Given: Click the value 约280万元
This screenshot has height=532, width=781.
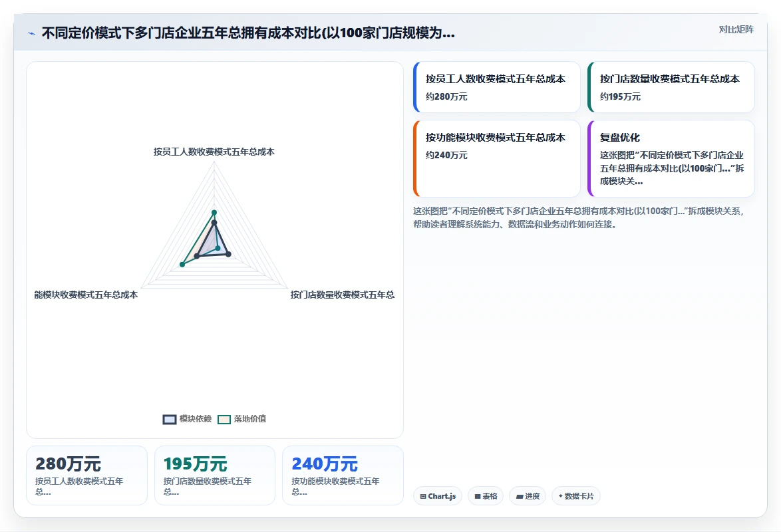Looking at the screenshot, I should [446, 96].
